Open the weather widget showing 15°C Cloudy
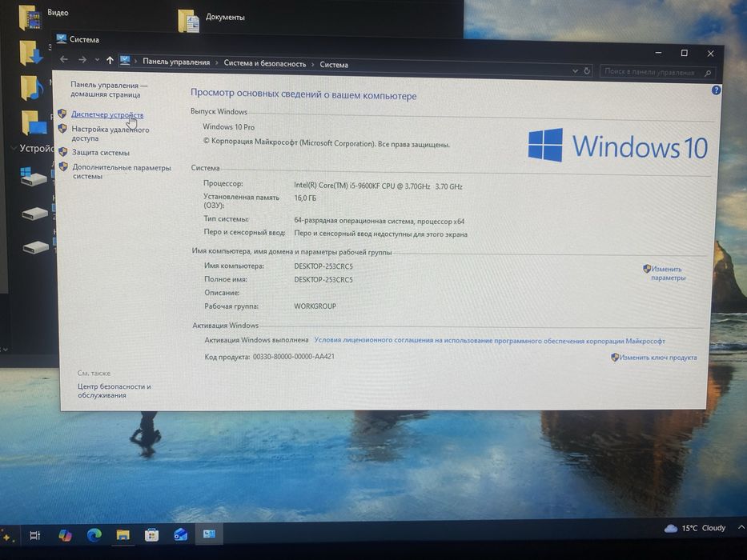The height and width of the screenshot is (560, 747). tap(695, 528)
